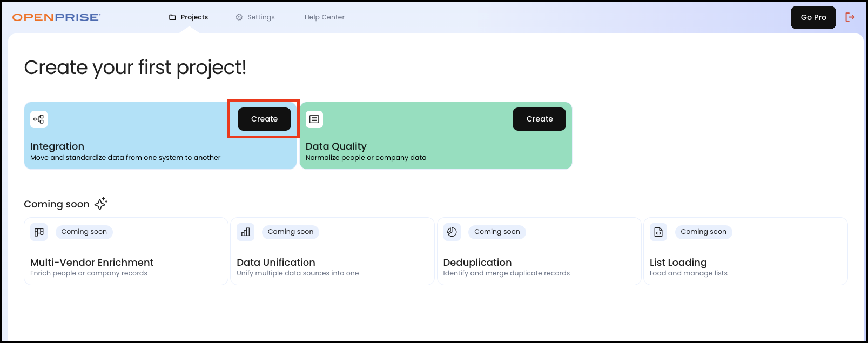Image resolution: width=868 pixels, height=343 pixels.
Task: Click the List Loading file icon
Action: click(x=658, y=232)
